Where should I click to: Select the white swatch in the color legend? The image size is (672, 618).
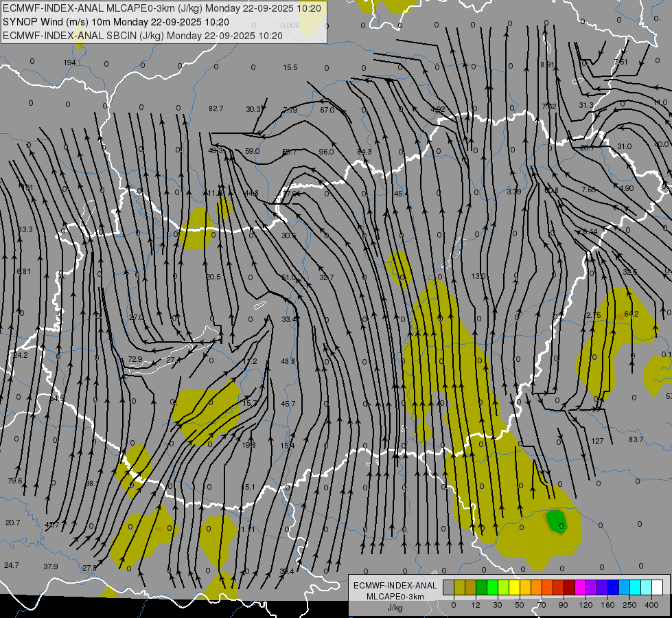[657, 587]
